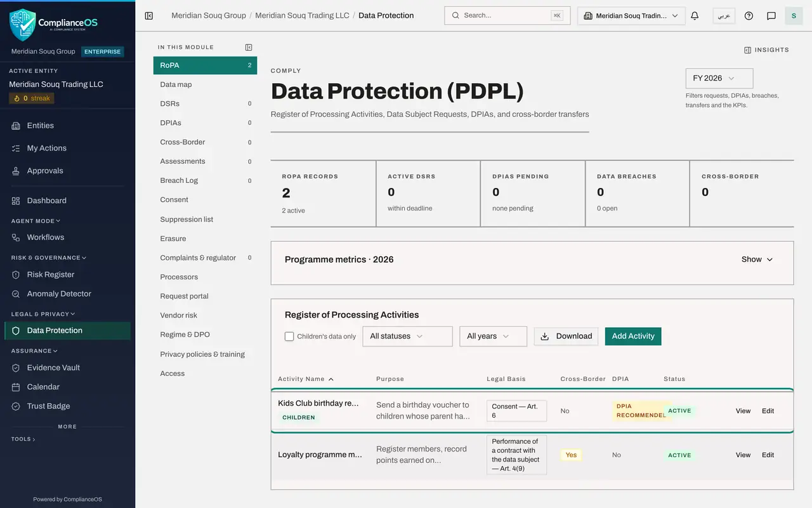812x508 pixels.
Task: Open the DSRs module item
Action: pyautogui.click(x=205, y=104)
